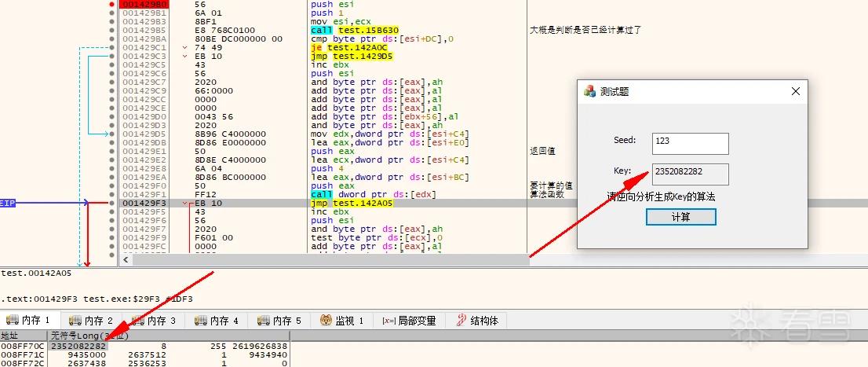Open 局部变量 tab via its [x=] icon
The height and width of the screenshot is (367, 868).
[388, 321]
